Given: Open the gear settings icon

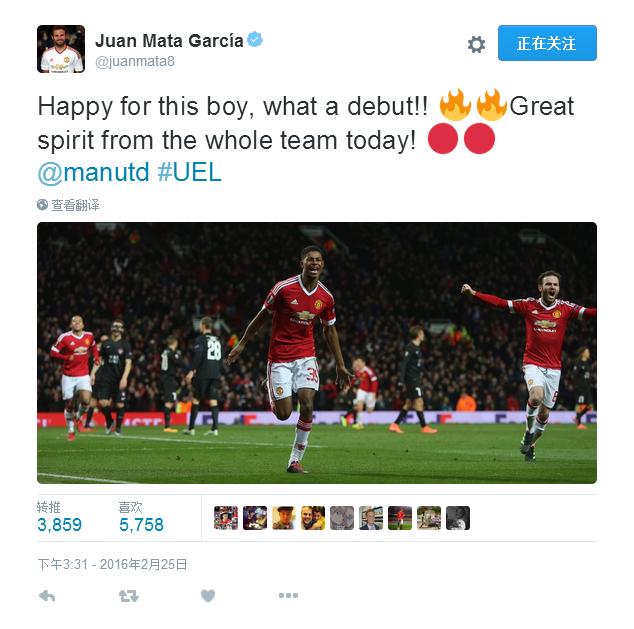Looking at the screenshot, I should click(476, 44).
